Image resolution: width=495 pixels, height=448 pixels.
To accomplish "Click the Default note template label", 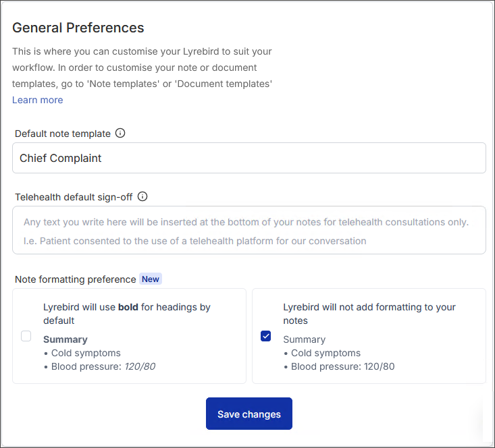I will pyautogui.click(x=63, y=134).
